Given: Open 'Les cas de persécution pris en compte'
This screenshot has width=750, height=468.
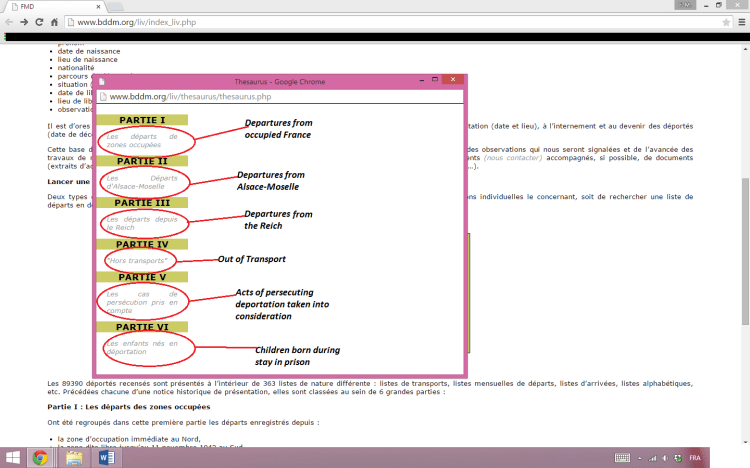Looking at the screenshot, I should pyautogui.click(x=142, y=302).
